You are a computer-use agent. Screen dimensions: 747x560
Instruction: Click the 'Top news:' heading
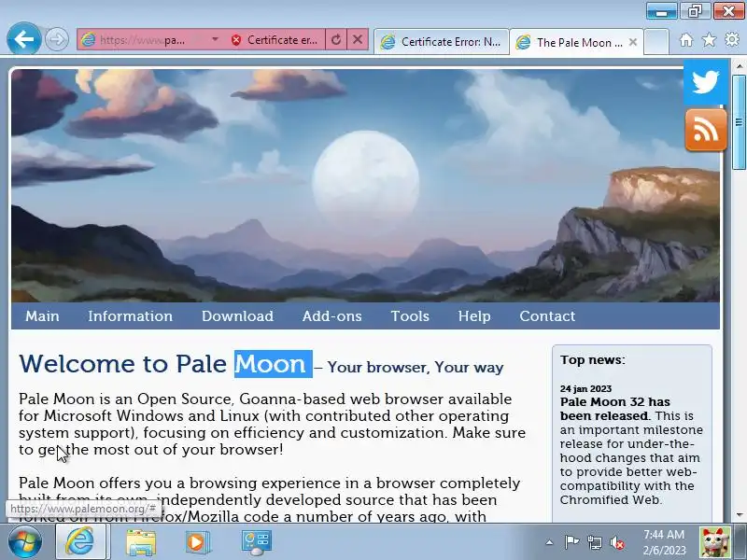click(593, 360)
